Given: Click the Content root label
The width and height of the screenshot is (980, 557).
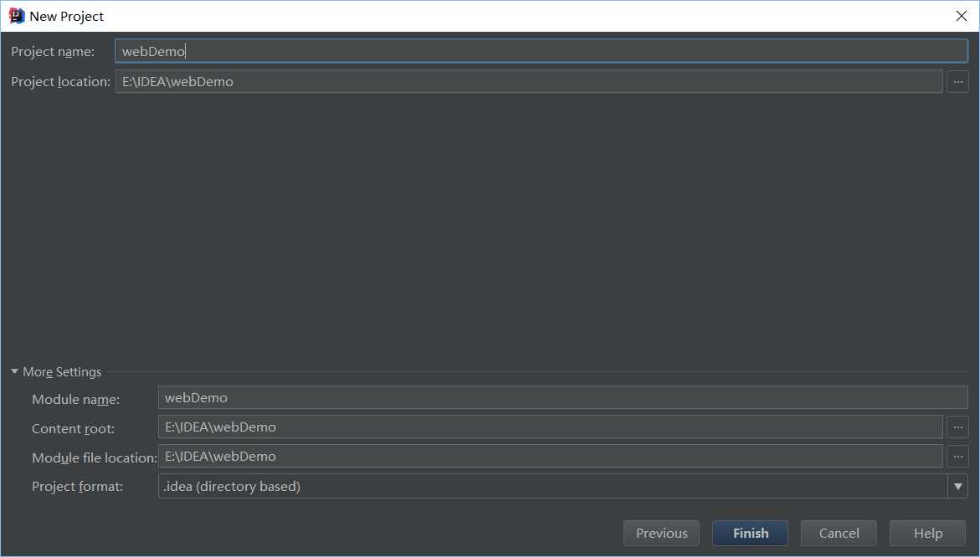Looking at the screenshot, I should pos(73,429).
